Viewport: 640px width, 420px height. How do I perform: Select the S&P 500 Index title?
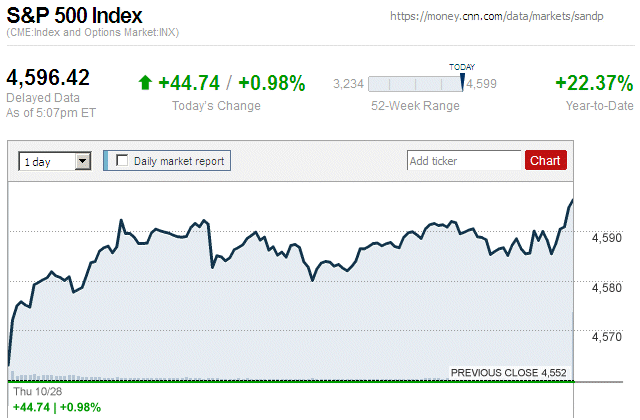pos(75,16)
